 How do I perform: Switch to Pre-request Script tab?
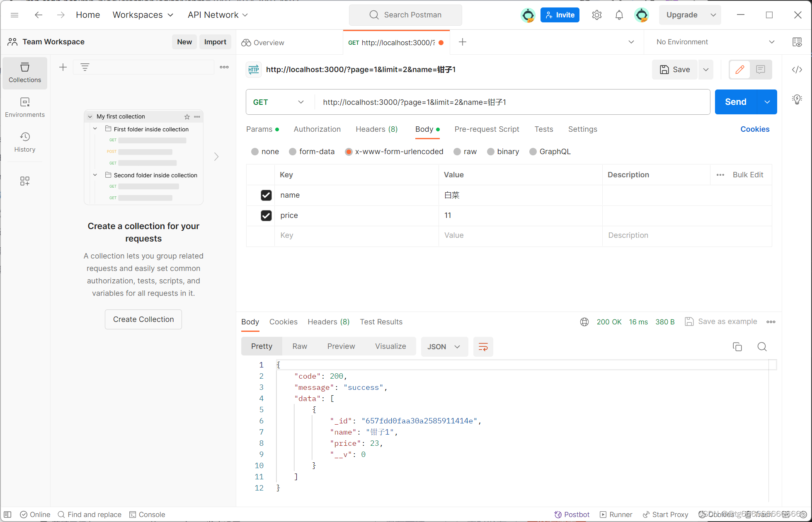487,129
